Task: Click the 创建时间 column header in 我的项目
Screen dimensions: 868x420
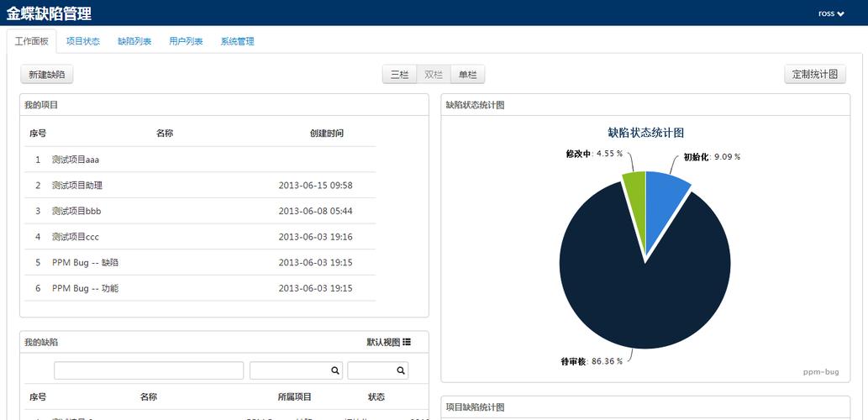Action: pos(327,134)
